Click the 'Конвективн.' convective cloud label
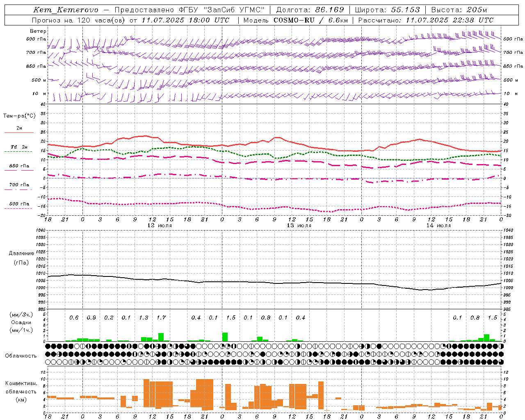Screen dimensions: 525x420 click(21, 383)
